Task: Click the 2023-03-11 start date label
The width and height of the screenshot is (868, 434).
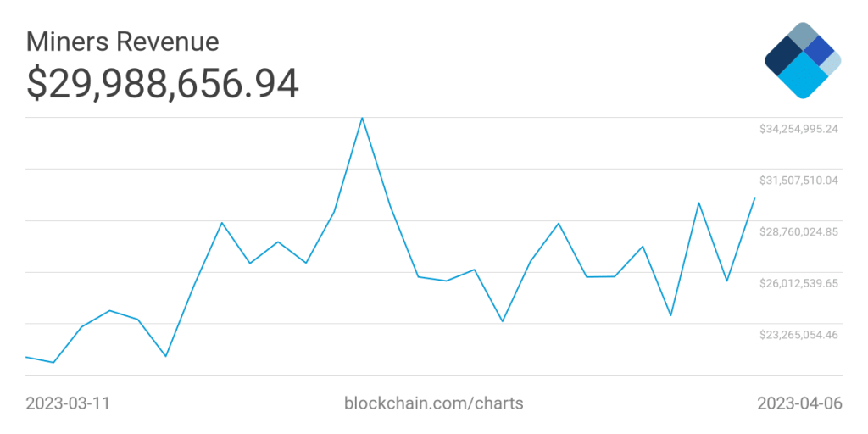Action: pyautogui.click(x=68, y=403)
